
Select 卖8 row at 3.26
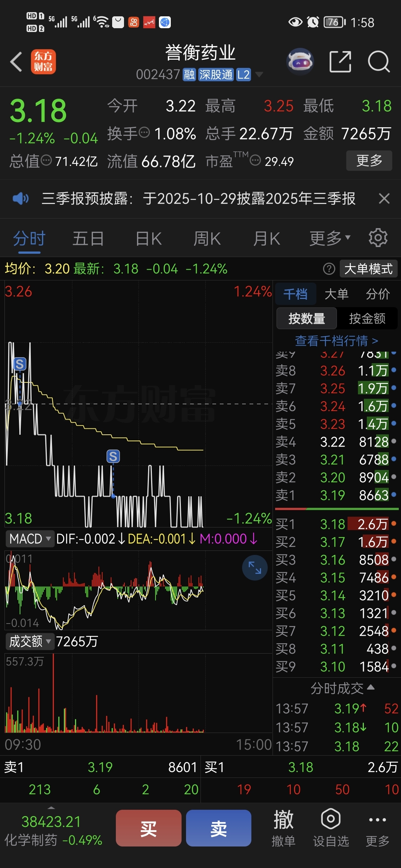(336, 371)
